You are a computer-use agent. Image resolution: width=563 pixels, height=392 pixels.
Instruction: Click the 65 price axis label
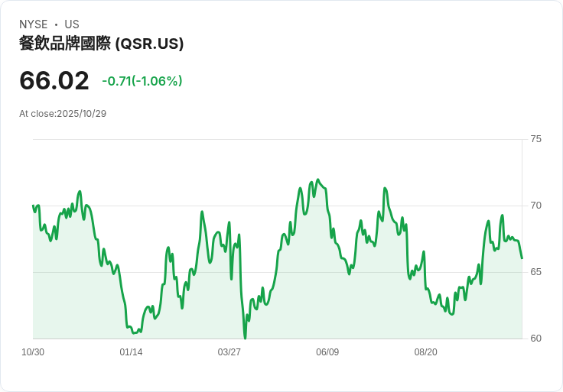tap(535, 272)
